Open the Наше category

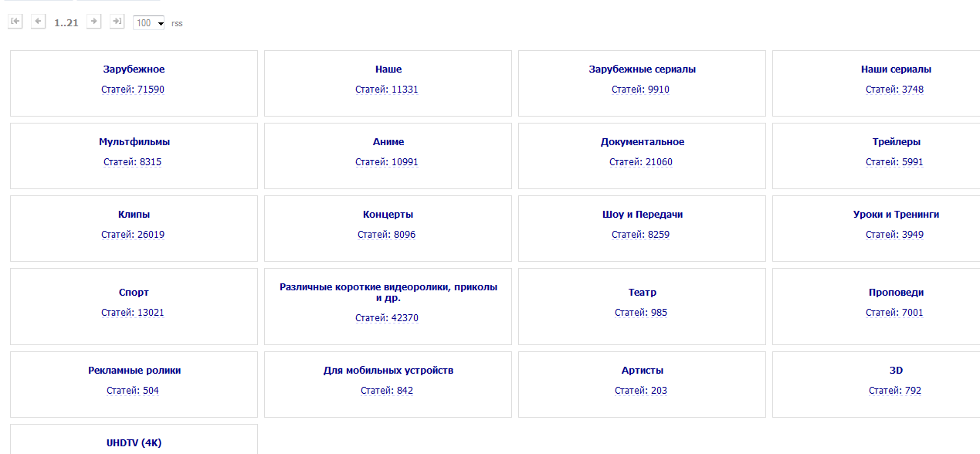point(388,69)
